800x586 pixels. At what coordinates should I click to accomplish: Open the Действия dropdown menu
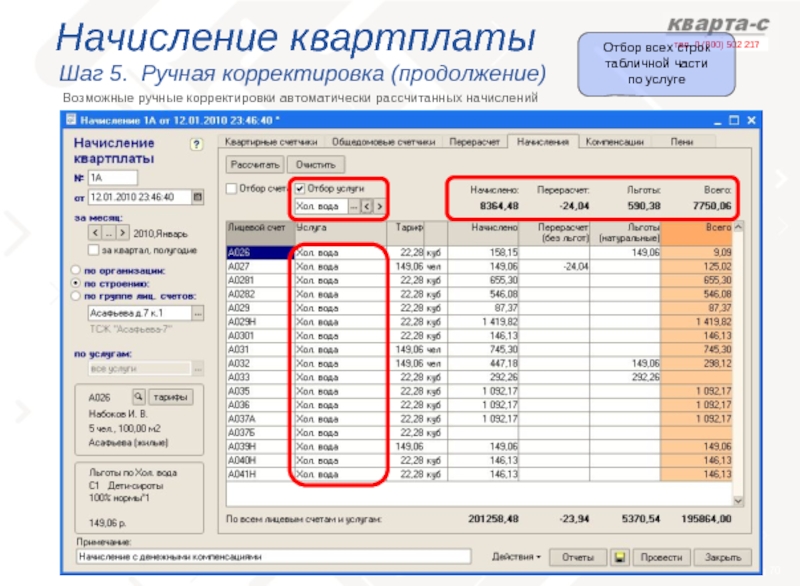[x=516, y=557]
